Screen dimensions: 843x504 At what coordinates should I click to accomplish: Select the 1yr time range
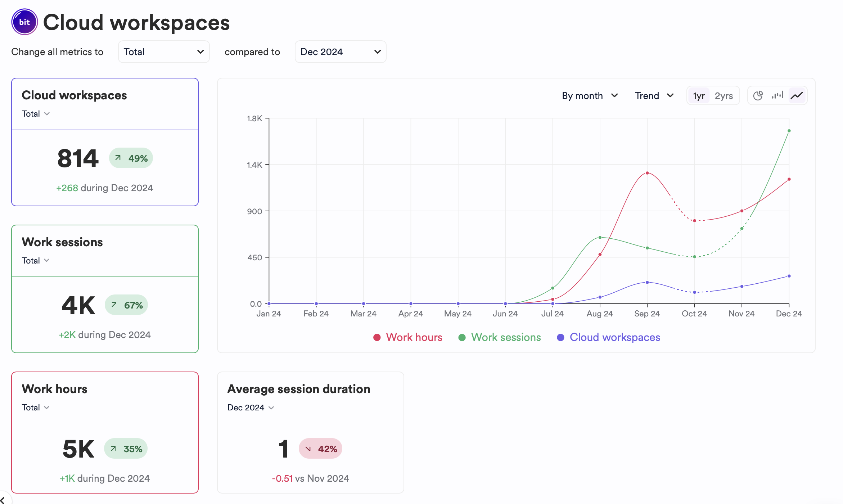699,96
